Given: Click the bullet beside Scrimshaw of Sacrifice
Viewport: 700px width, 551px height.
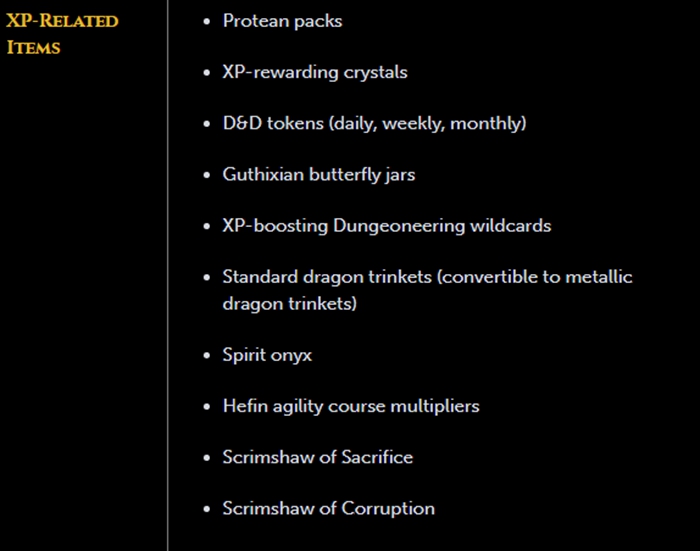Looking at the screenshot, I should coord(206,458).
